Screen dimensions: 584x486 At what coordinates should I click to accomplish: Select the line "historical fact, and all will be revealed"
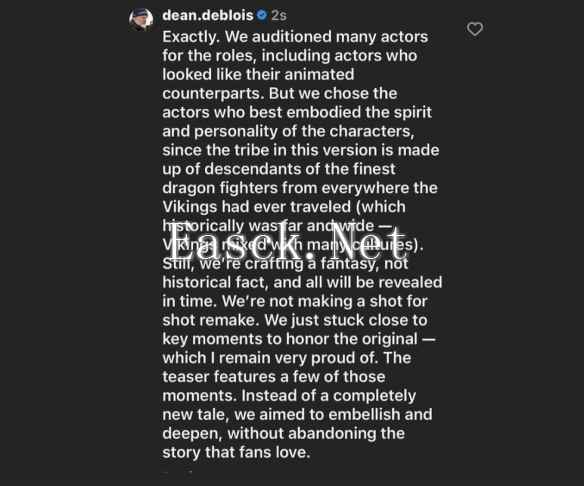click(x=302, y=282)
